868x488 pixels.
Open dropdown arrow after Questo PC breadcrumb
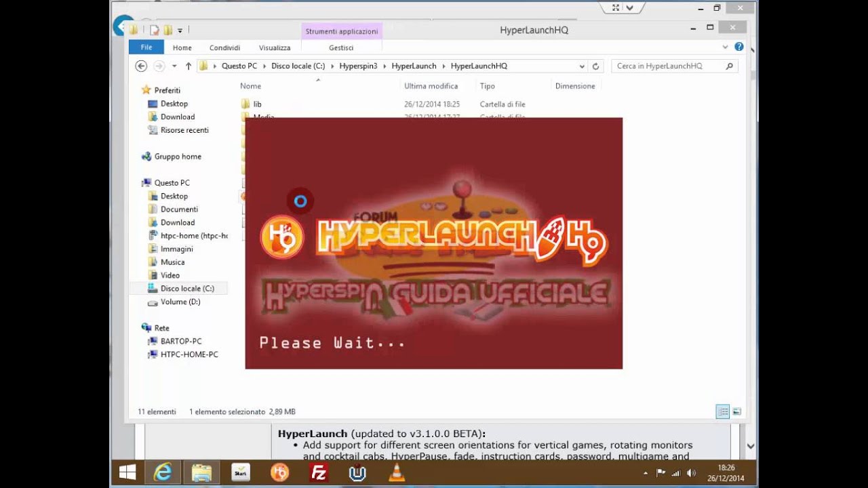(264, 66)
